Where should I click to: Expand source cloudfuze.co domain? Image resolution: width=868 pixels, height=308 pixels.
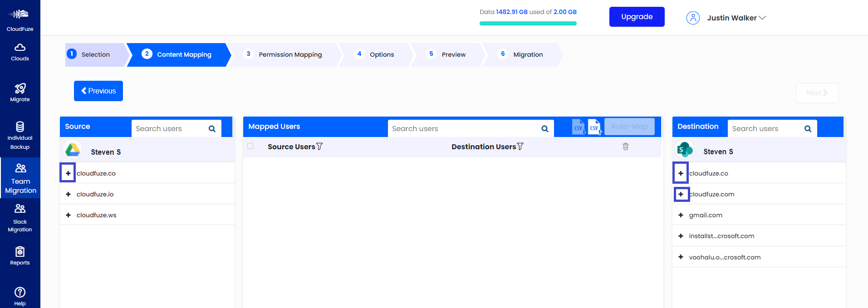click(x=68, y=173)
